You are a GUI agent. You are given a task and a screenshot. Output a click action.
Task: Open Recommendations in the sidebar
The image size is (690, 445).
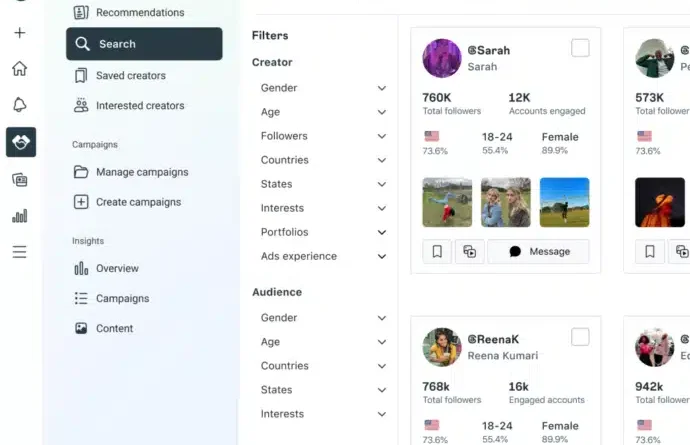click(x=140, y=12)
